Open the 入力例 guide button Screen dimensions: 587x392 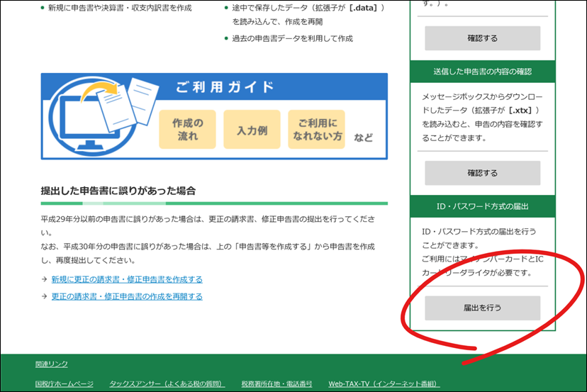pos(252,129)
